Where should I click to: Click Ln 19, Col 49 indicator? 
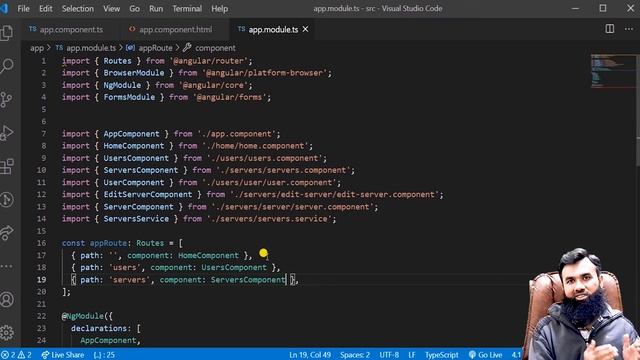point(310,355)
